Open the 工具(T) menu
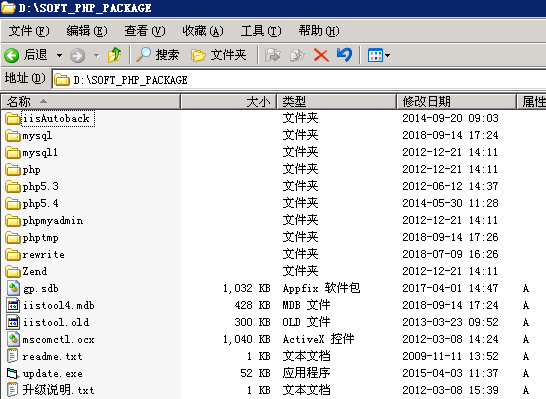546x399 pixels. pyautogui.click(x=261, y=31)
